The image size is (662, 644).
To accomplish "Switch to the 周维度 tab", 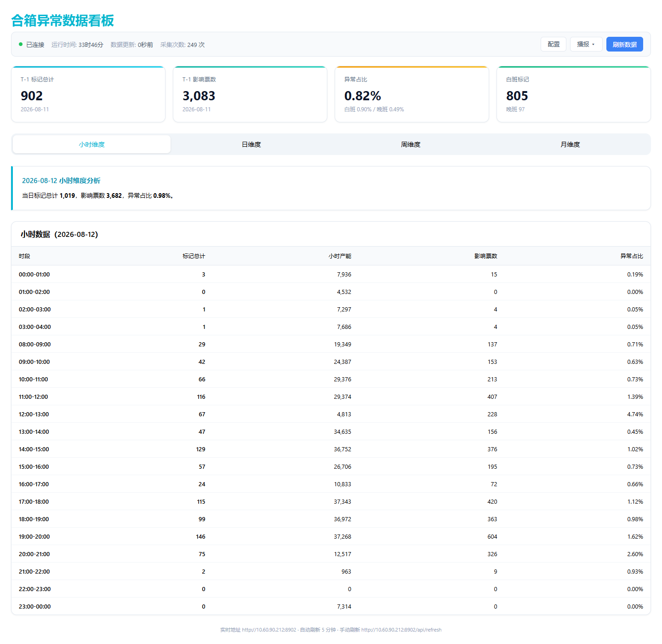I will [x=411, y=144].
